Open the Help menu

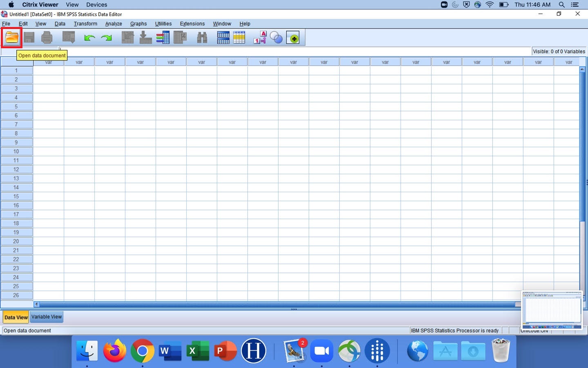[245, 24]
